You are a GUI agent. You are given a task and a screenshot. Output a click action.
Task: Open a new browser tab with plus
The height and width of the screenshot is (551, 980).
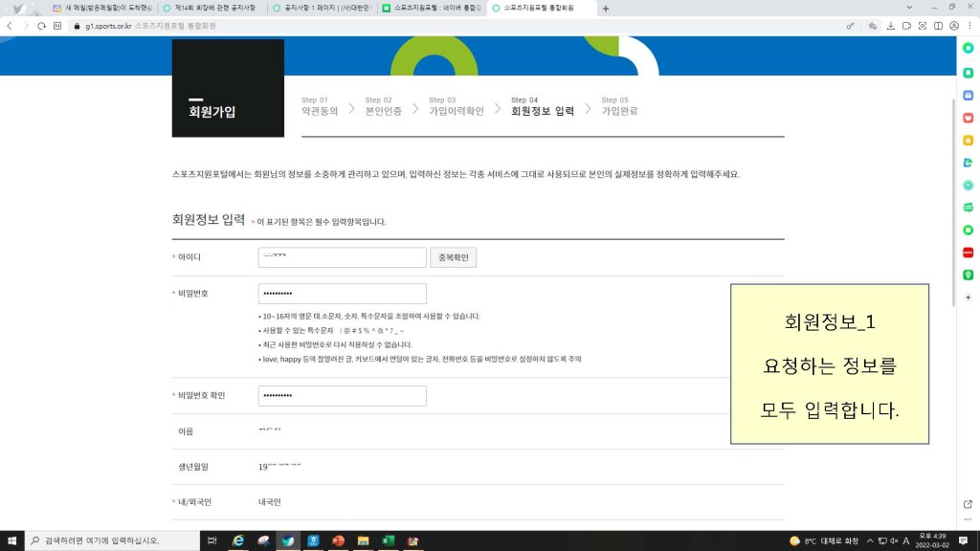605,9
